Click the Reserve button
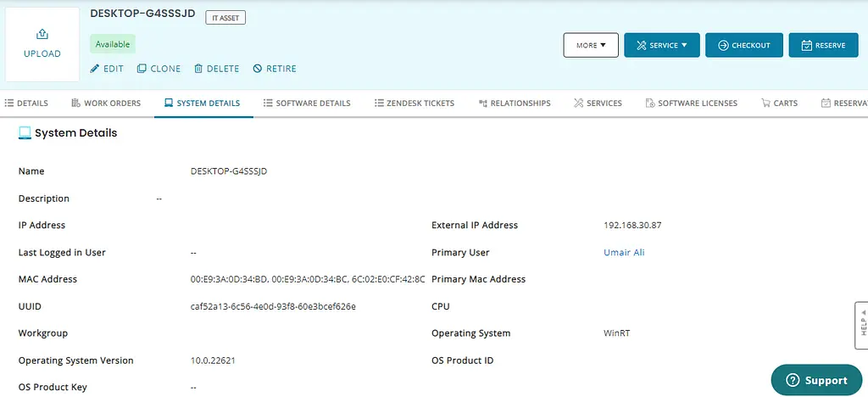The height and width of the screenshot is (397, 868). [823, 45]
